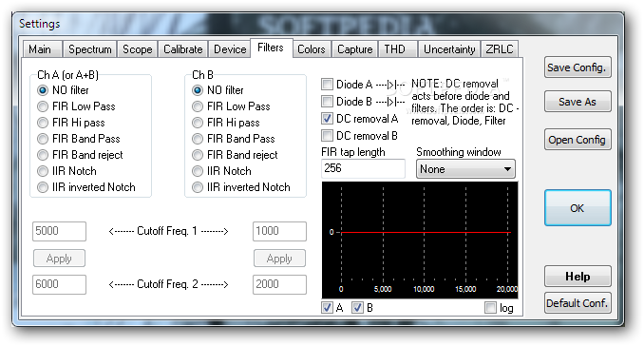Image resolution: width=644 pixels, height=346 pixels.
Task: Open the Scope tab
Action: [x=137, y=49]
